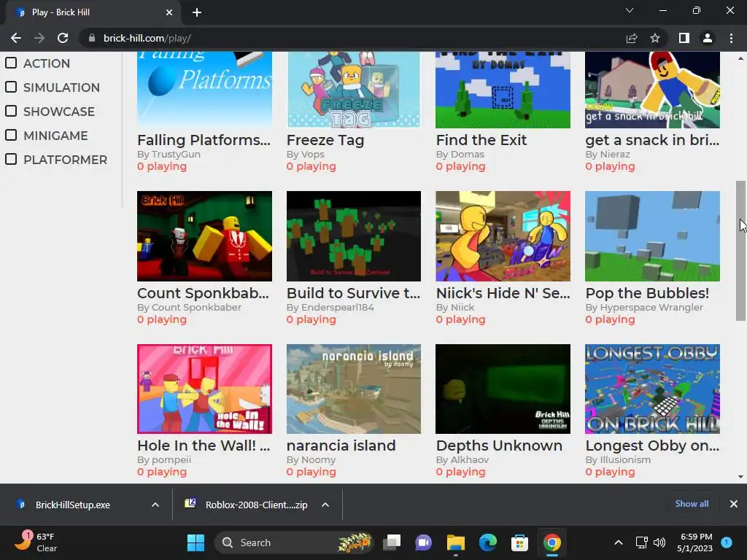Open the BrickHillSetup.exe download

[72, 505]
